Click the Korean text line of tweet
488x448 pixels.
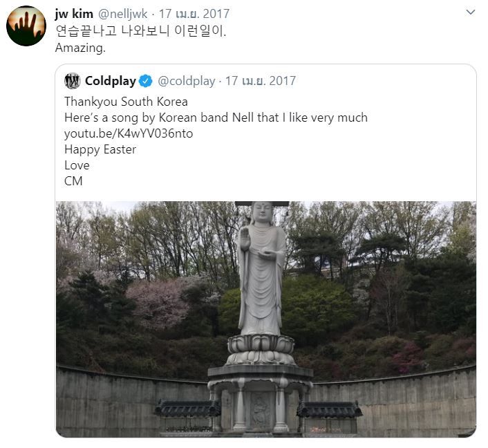[x=140, y=31]
